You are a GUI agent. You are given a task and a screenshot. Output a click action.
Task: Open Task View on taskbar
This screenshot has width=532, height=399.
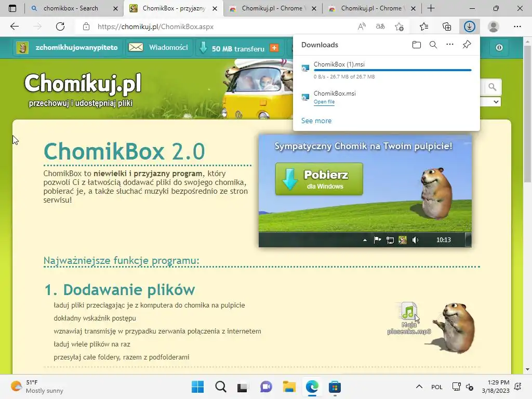(242, 387)
